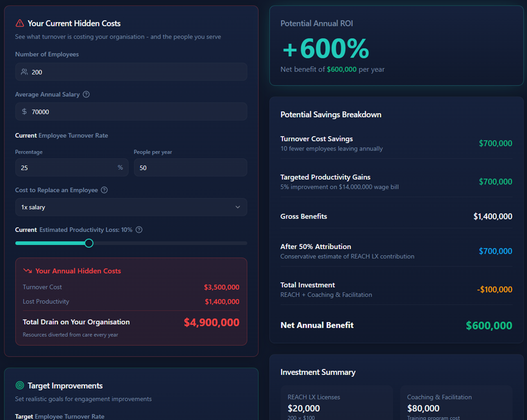Select the turnover Percentage input showing 25
The height and width of the screenshot is (420, 527).
[72, 167]
